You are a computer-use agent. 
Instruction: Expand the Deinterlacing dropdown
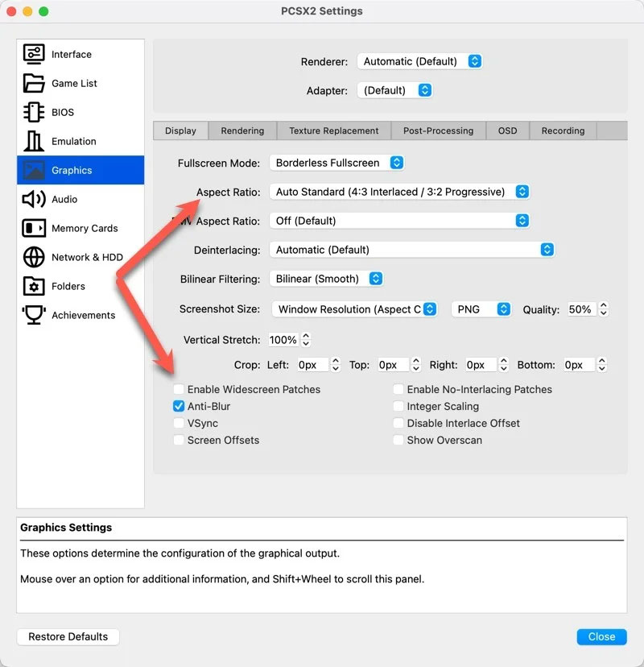point(411,250)
